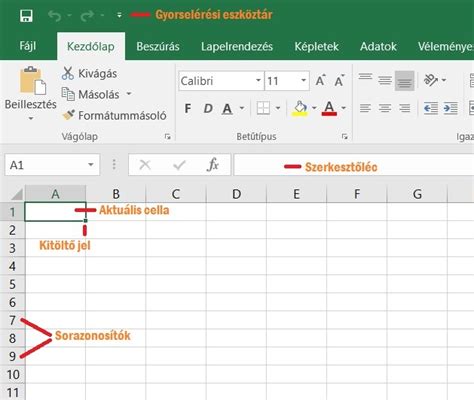Click the Beillesztés clipboard paste icon

tap(32, 80)
